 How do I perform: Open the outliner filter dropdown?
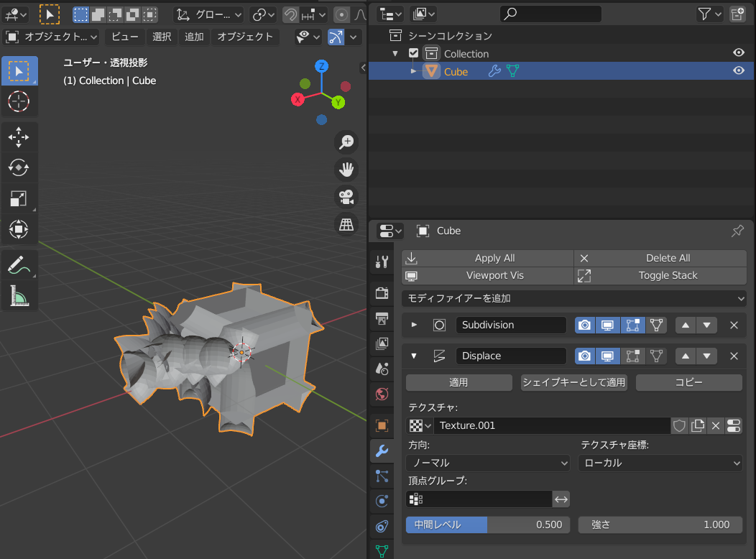709,14
